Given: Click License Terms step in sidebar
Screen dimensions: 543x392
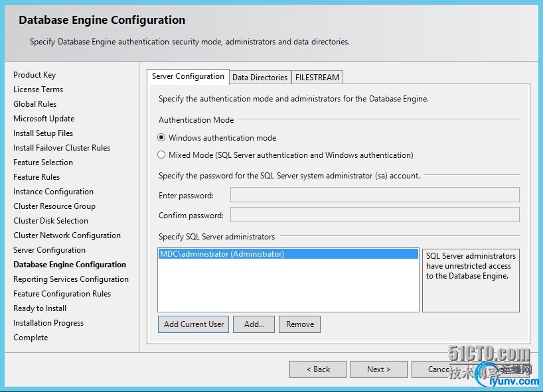Looking at the screenshot, I should coord(38,90).
